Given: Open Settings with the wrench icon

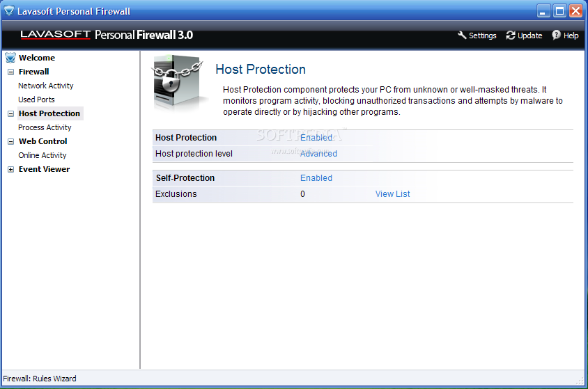Looking at the screenshot, I should pos(462,35).
